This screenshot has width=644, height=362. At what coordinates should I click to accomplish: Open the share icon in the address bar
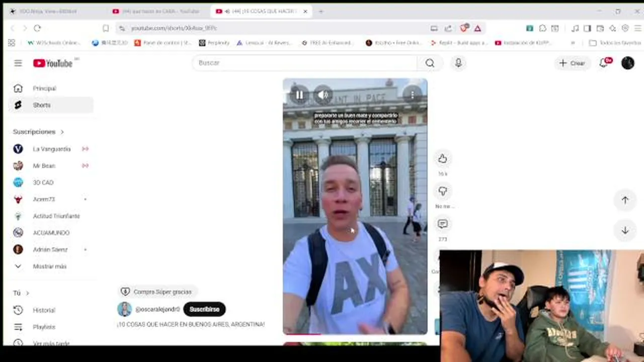pyautogui.click(x=449, y=28)
